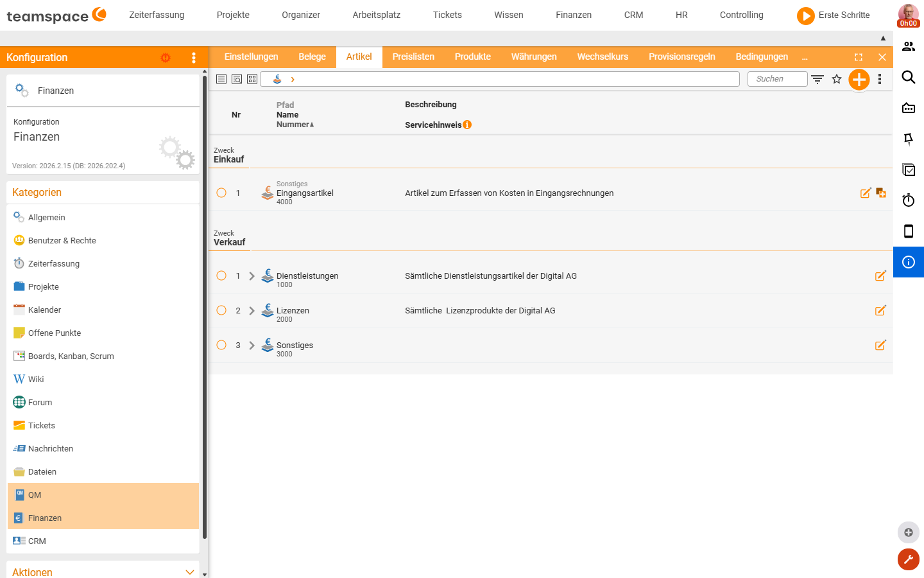Click the favorites star icon
The width and height of the screenshot is (924, 578).
click(x=837, y=79)
